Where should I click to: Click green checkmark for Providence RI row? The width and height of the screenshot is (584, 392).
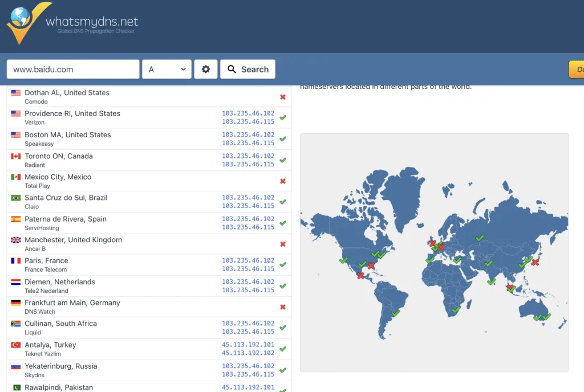283,118
